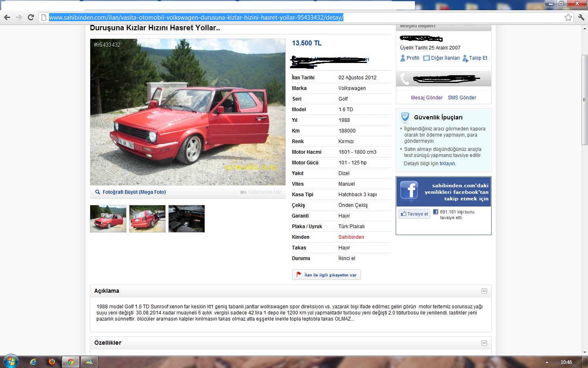Image resolution: width=588 pixels, height=368 pixels.
Task: Click the 13.500 TL price
Action: 307,43
